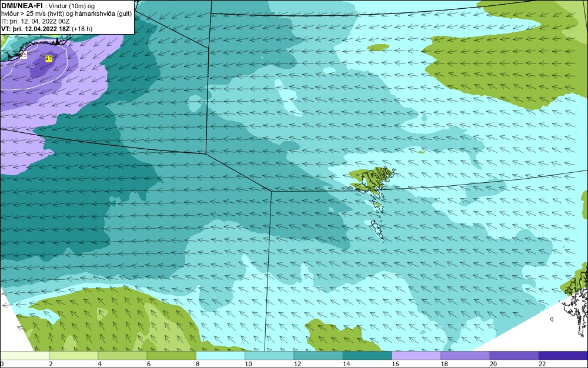Click the legend scale number "22"

tap(542, 364)
